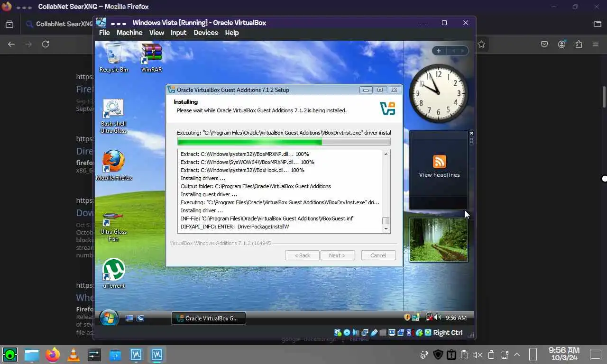Open the VirtualBox Input menu

coord(178,33)
